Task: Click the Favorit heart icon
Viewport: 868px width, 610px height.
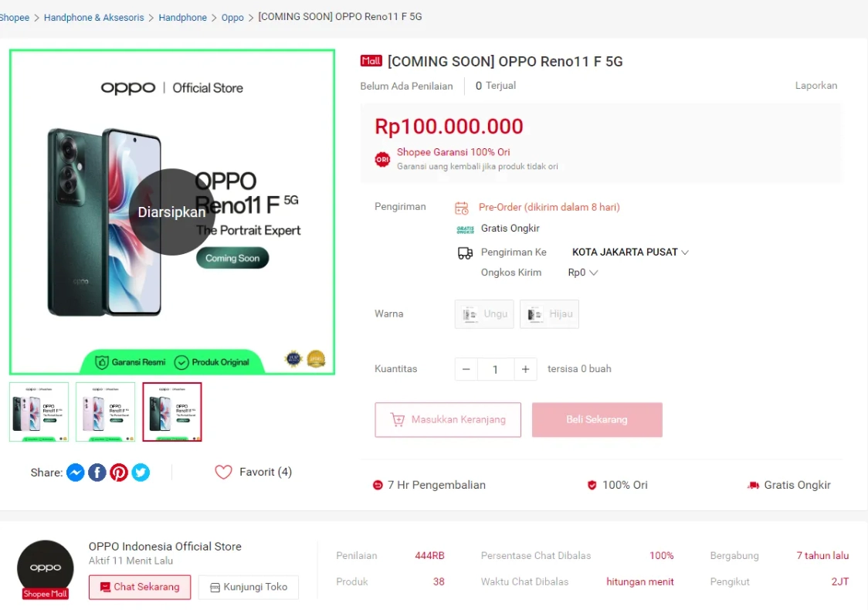Action: (223, 473)
